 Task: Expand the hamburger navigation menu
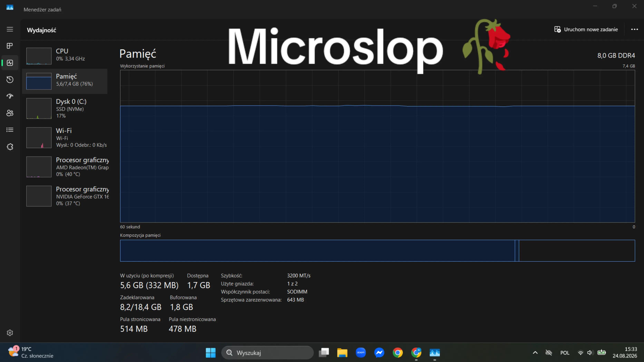click(10, 29)
